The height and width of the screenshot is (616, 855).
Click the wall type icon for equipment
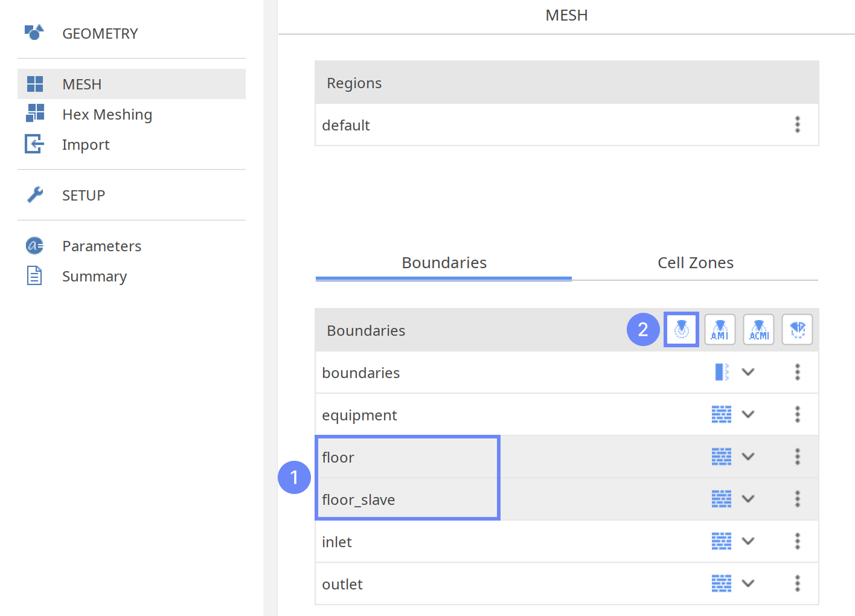click(x=722, y=414)
